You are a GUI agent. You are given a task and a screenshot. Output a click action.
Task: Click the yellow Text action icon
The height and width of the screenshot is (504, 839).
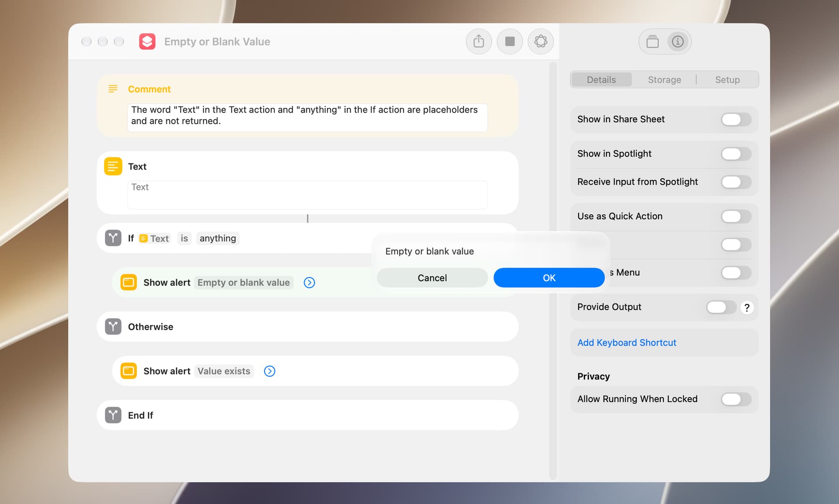click(x=113, y=166)
